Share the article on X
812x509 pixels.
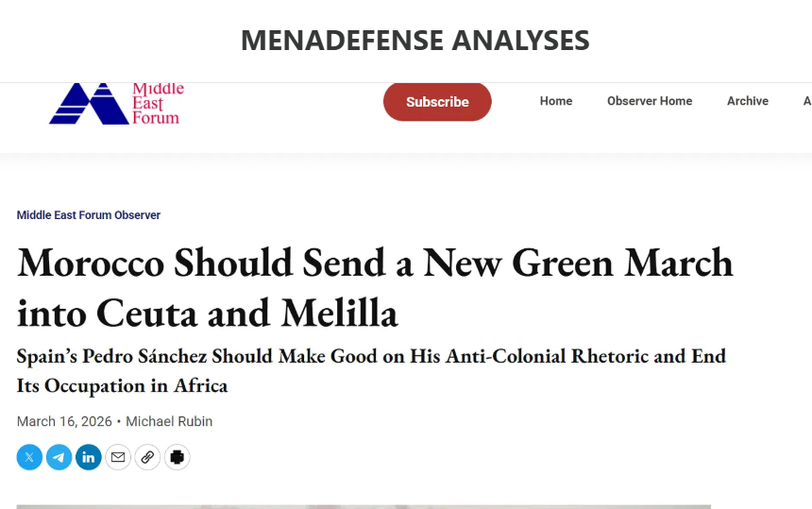[x=29, y=458]
